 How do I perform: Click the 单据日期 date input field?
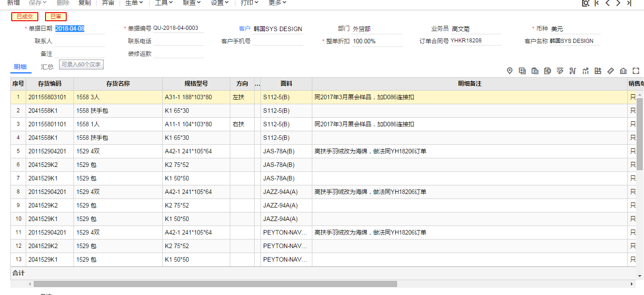(x=79, y=29)
